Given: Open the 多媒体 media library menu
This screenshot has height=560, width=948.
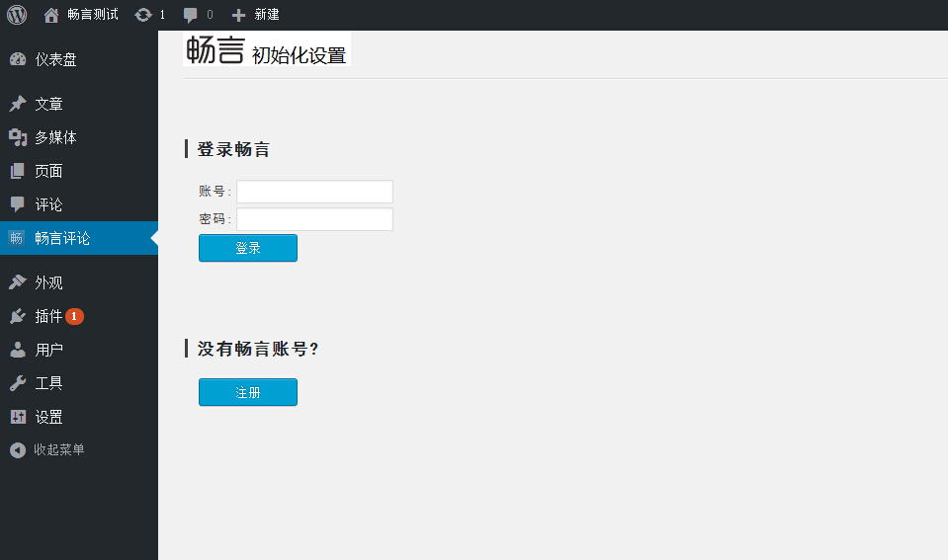Looking at the screenshot, I should coord(55,137).
